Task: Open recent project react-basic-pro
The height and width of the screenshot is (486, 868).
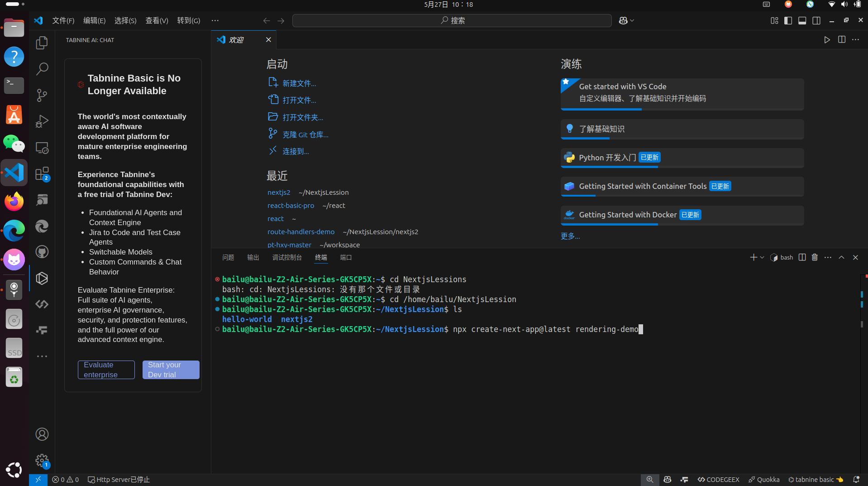Action: 291,206
